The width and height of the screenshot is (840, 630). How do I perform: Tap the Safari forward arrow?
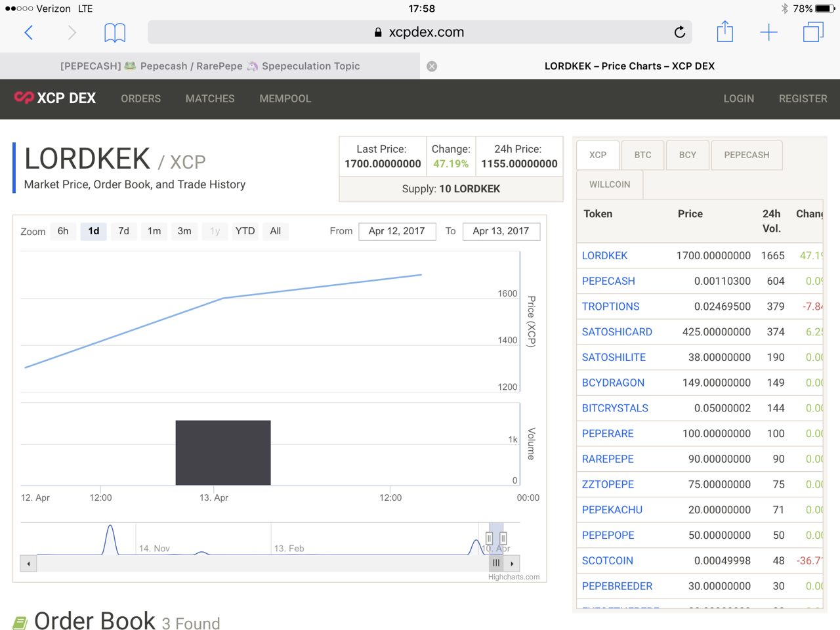pos(72,32)
